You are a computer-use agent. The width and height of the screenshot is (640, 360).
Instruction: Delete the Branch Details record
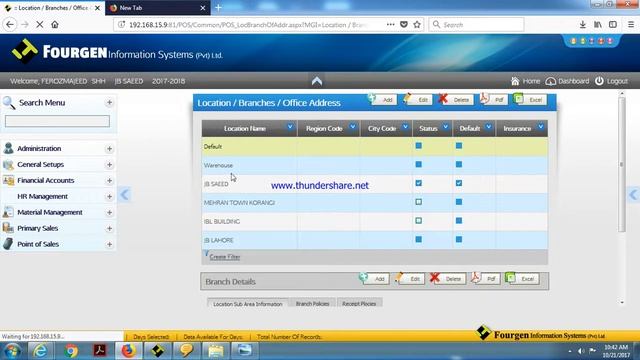coord(448,279)
